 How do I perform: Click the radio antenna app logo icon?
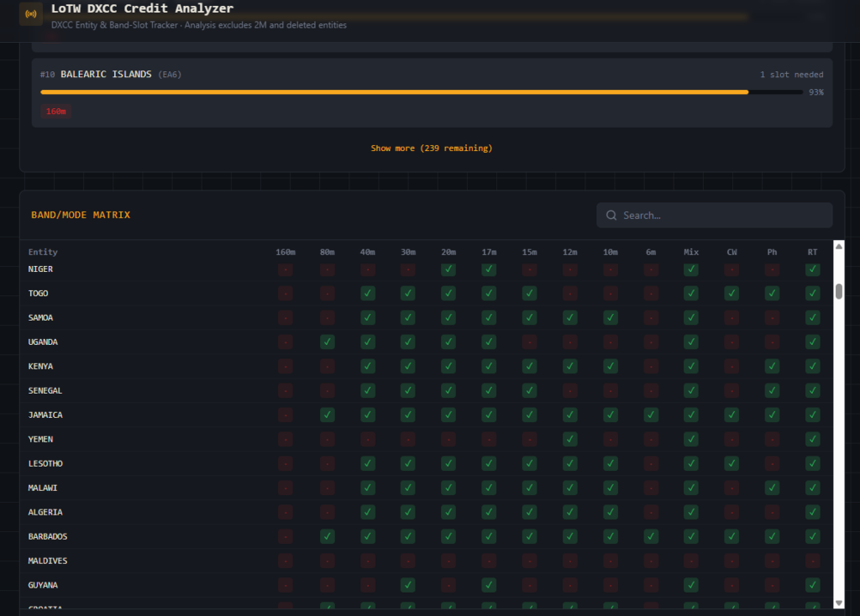(x=31, y=14)
